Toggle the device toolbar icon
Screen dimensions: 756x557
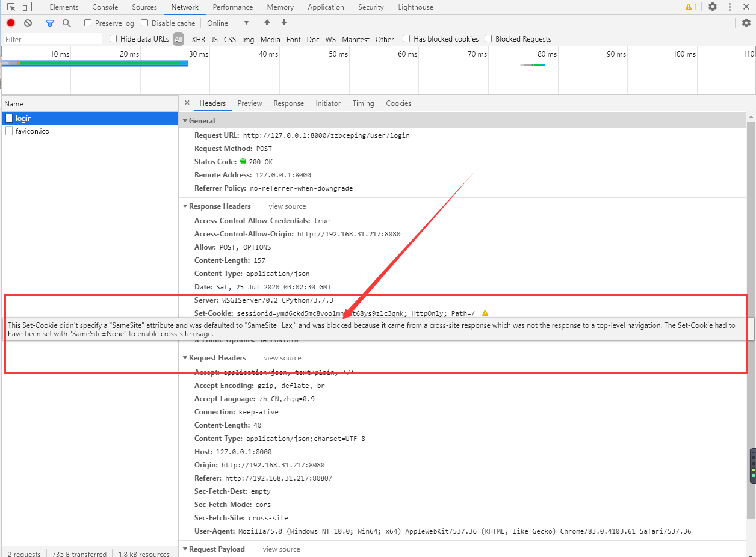point(27,7)
